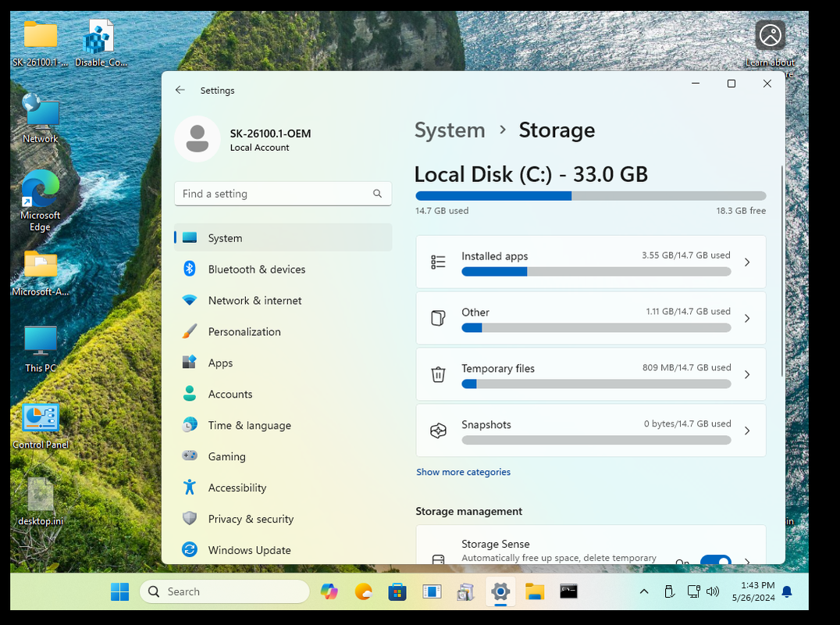Image resolution: width=840 pixels, height=625 pixels.
Task: Click the Other category file icon
Action: tap(438, 319)
